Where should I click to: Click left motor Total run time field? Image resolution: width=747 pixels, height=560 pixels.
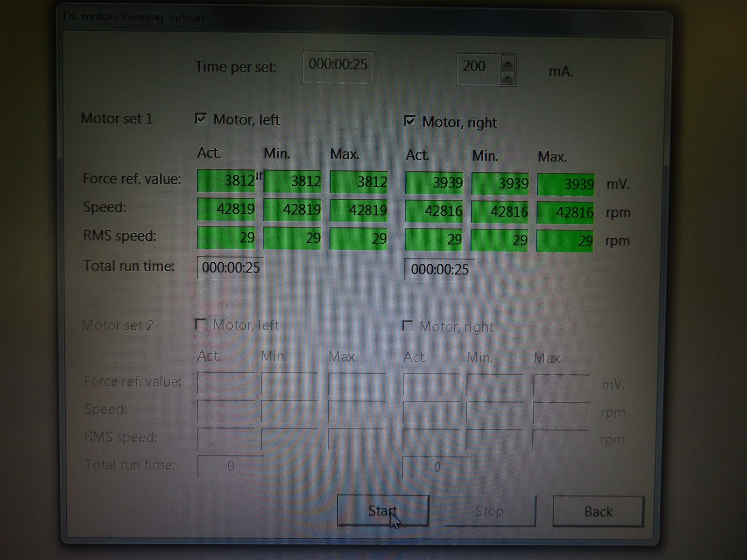tap(230, 268)
